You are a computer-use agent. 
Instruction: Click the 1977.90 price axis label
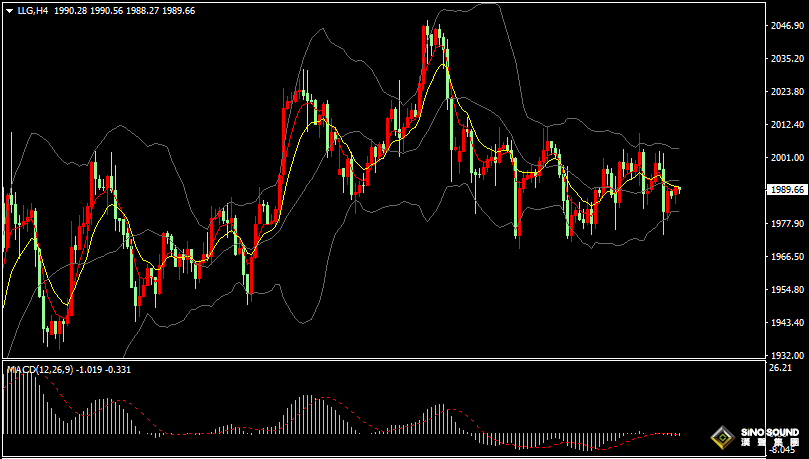[x=785, y=224]
